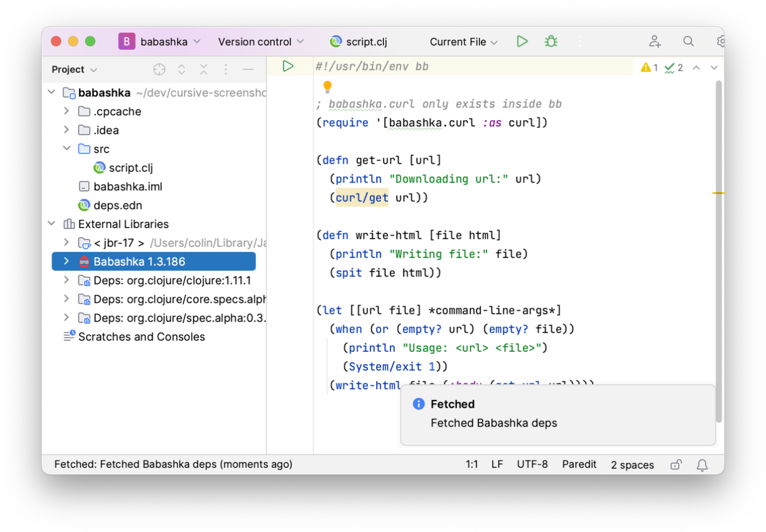Hide the Project tool window
Image resolution: width=766 pixels, height=532 pixels.
[x=248, y=69]
